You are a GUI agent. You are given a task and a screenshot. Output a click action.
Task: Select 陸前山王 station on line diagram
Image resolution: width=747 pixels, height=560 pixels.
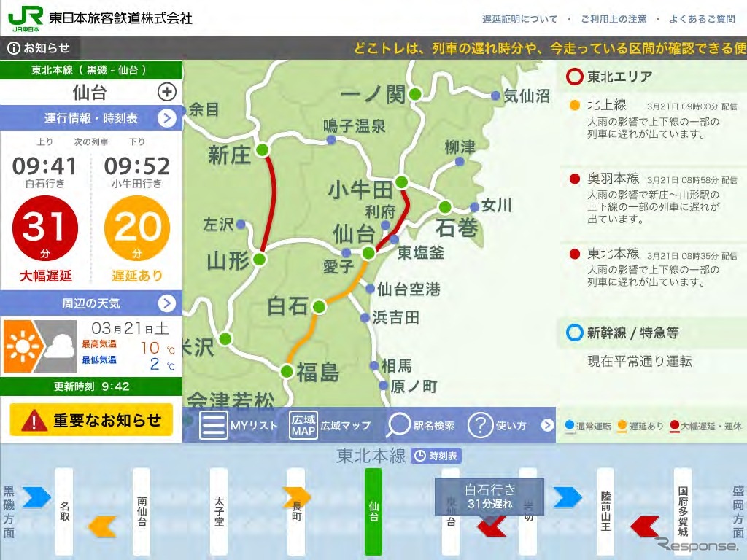tap(605, 511)
